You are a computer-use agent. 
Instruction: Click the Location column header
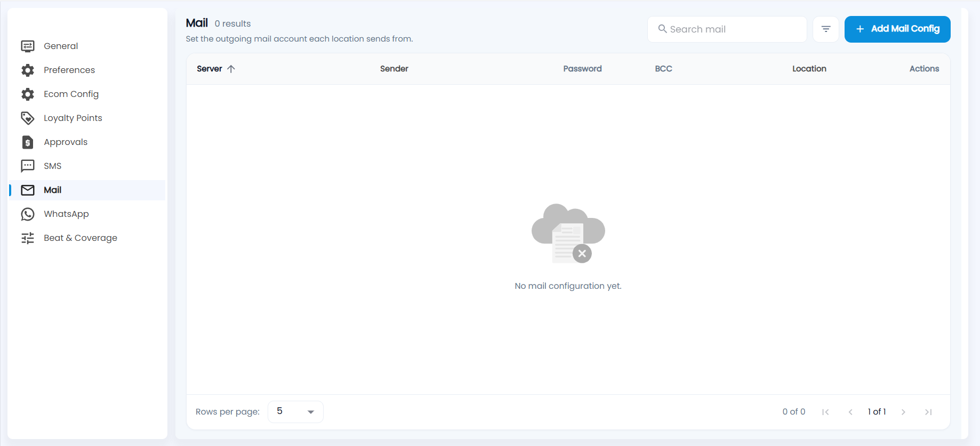(x=809, y=69)
